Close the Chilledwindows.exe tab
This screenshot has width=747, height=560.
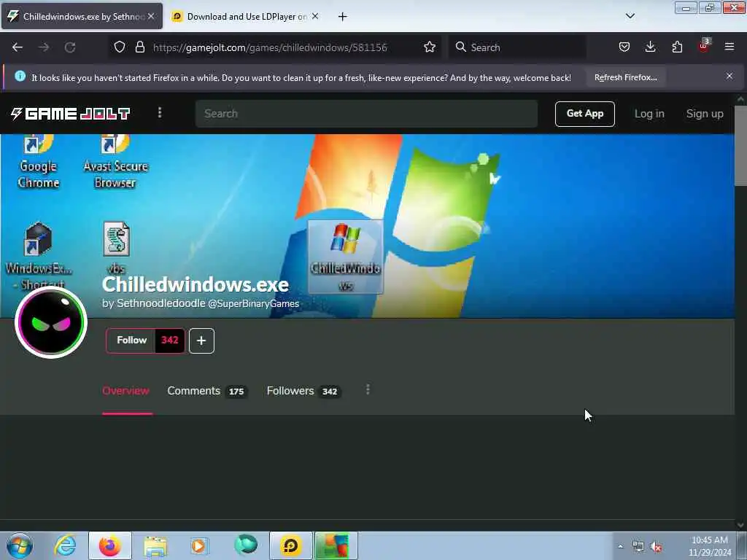(151, 16)
